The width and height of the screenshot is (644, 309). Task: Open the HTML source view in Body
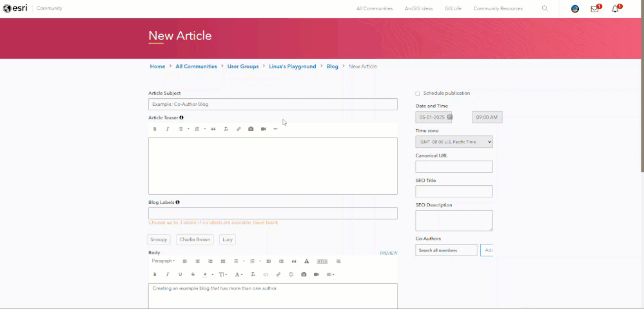pyautogui.click(x=322, y=261)
